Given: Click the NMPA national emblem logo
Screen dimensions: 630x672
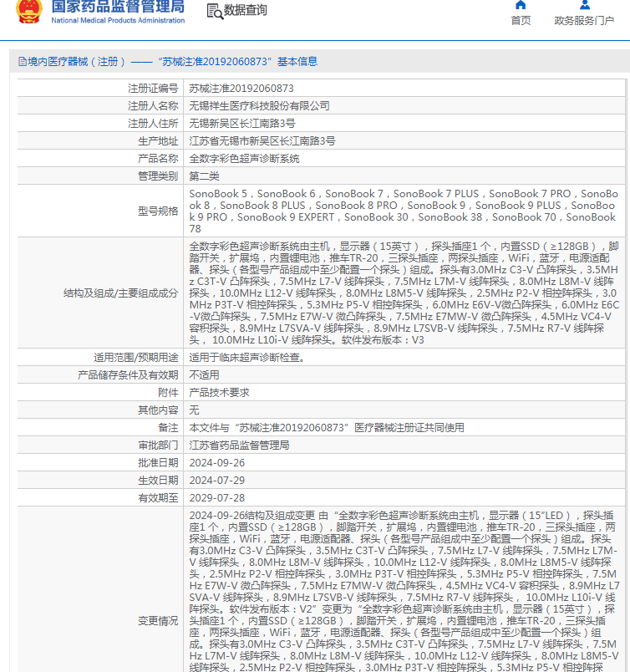Looking at the screenshot, I should click(28, 12).
